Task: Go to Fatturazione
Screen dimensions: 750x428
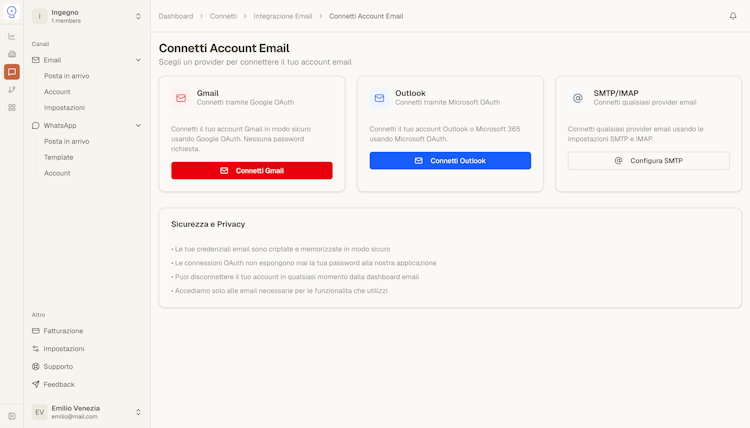Action: tap(63, 331)
